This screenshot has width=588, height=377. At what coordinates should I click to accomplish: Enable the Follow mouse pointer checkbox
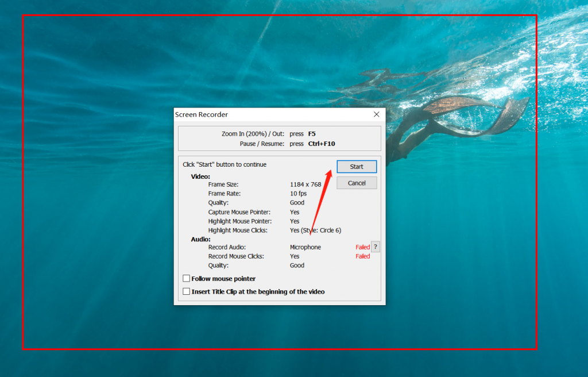pos(187,278)
